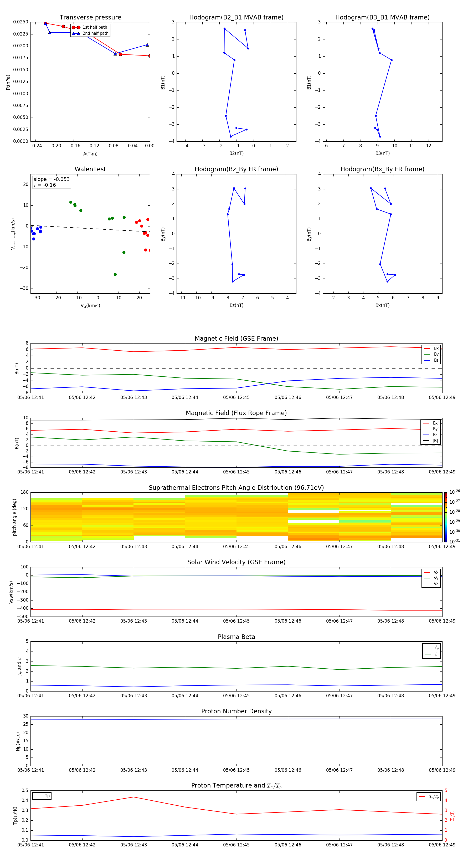
Task: Click the 'r = -0.16' annotation
Action: point(45,185)
